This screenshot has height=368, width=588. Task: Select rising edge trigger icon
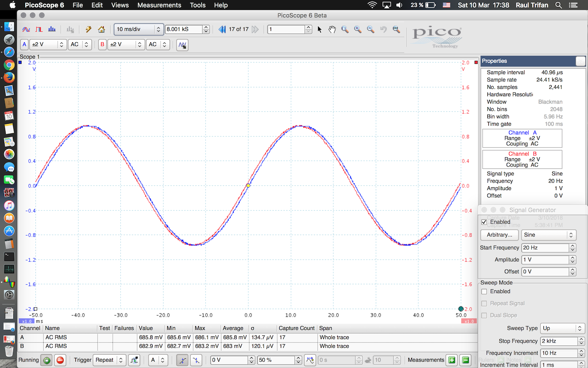[182, 360]
